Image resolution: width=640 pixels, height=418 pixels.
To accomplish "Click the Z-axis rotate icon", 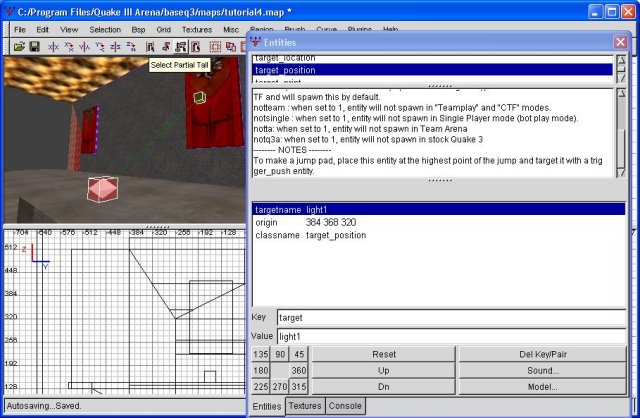I will (131, 47).
